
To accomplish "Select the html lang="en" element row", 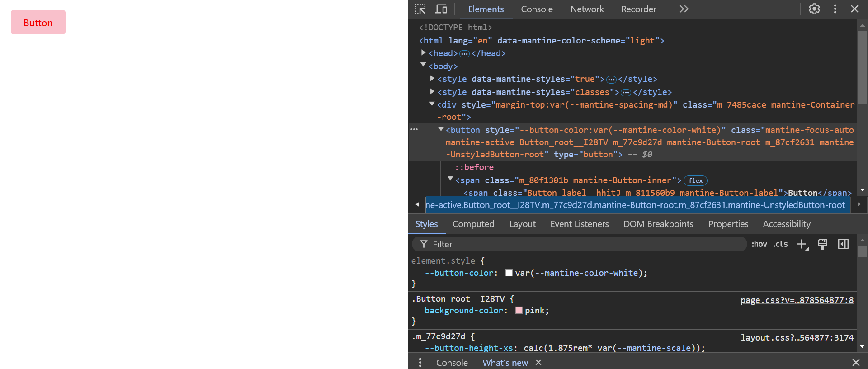I will point(542,41).
